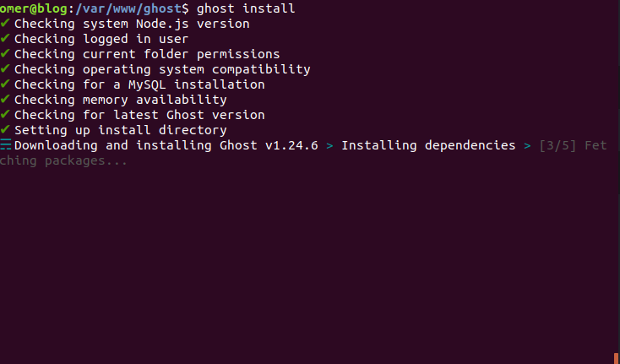Click the spinner icon next to Downloading line
The image size is (620, 364).
[6, 144]
